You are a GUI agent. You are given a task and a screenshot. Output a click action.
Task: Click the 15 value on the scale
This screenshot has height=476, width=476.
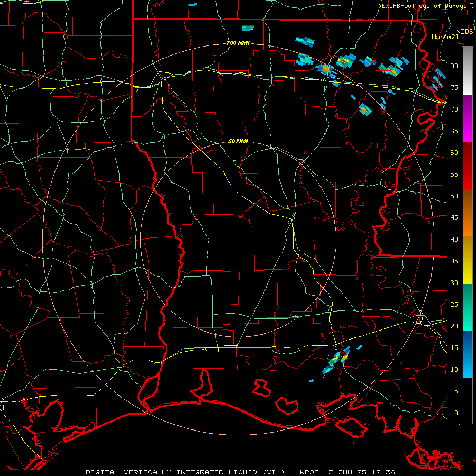pyautogui.click(x=454, y=348)
